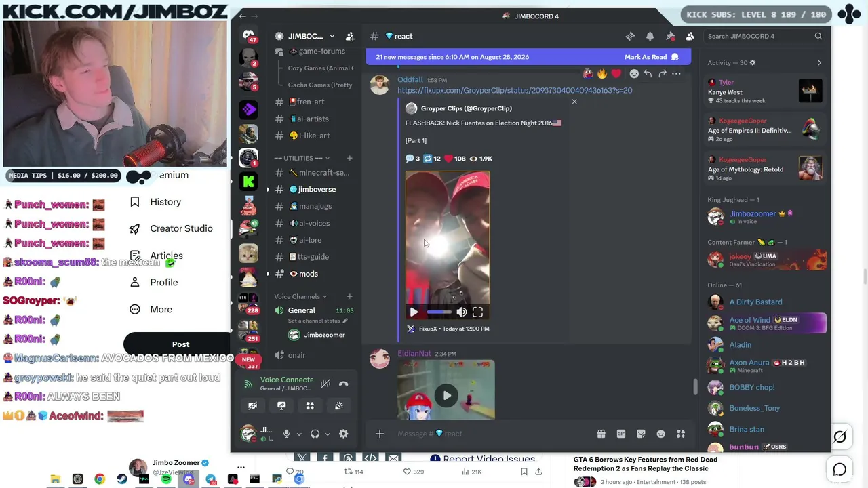Switch to the ai-artists channel
Viewport: 868px width, 488px height.
[313, 119]
